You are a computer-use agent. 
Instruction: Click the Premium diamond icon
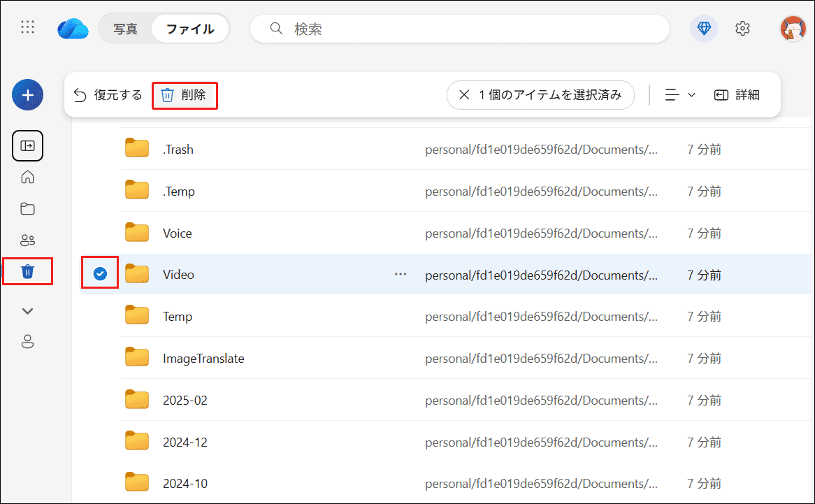pyautogui.click(x=703, y=28)
